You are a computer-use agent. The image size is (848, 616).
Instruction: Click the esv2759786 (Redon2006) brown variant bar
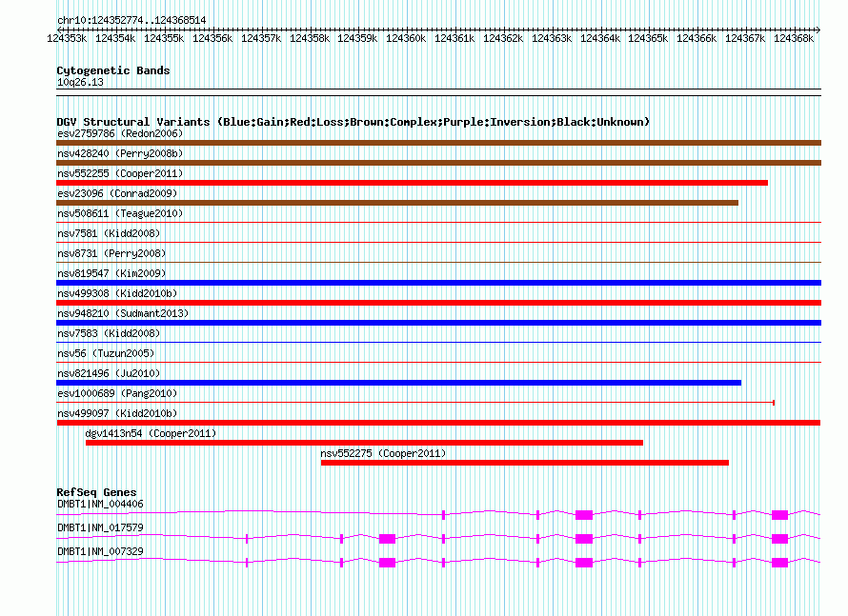[x=438, y=143]
